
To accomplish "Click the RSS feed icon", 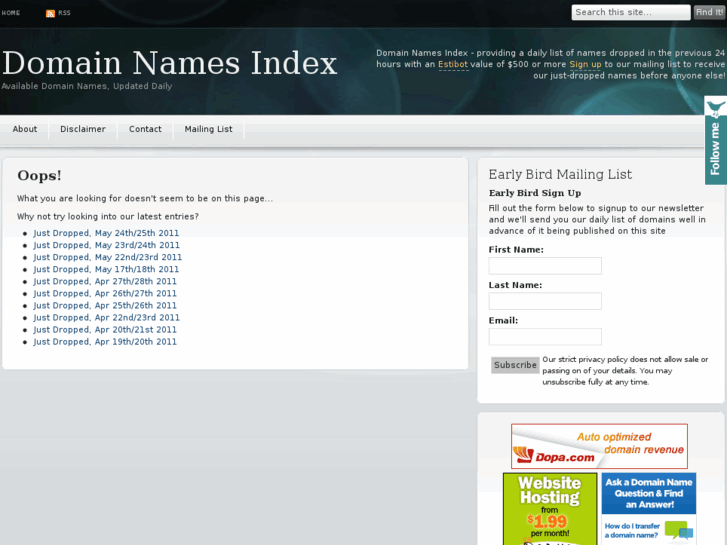I will (51, 13).
